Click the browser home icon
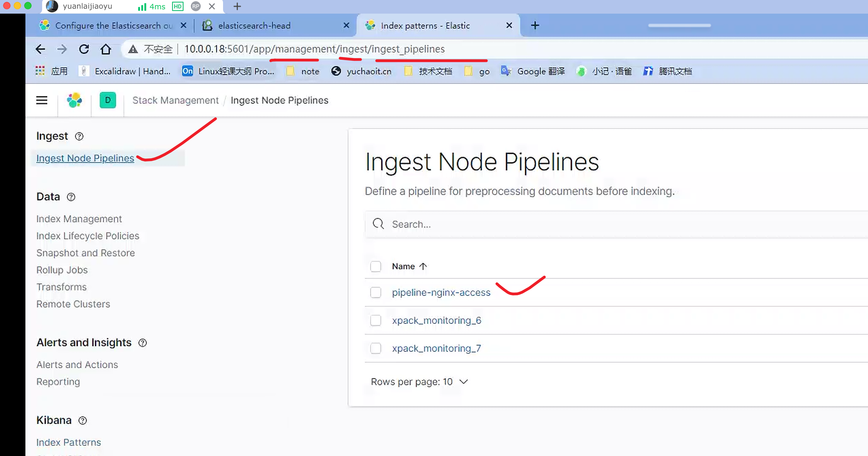868x456 pixels. (106, 49)
